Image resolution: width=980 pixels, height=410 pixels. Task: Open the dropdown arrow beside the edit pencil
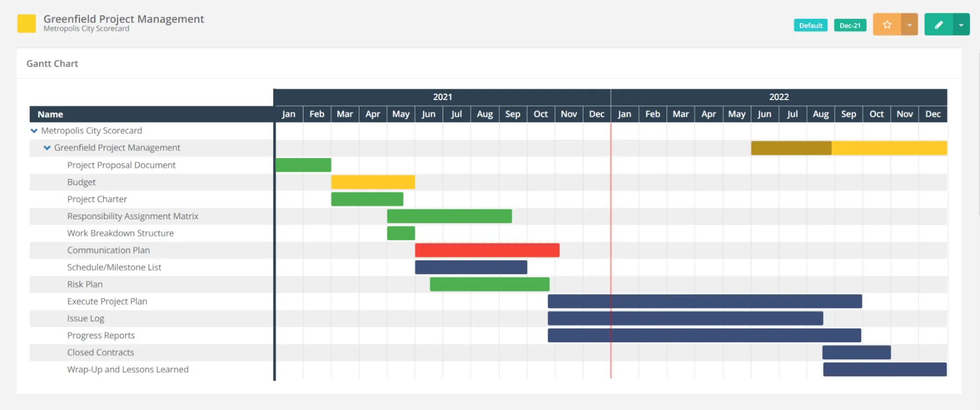tap(961, 25)
